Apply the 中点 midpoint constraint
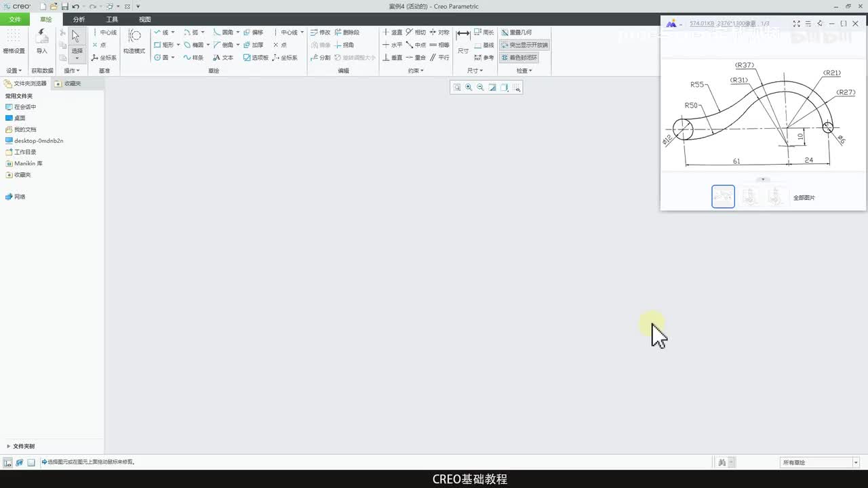 (416, 45)
